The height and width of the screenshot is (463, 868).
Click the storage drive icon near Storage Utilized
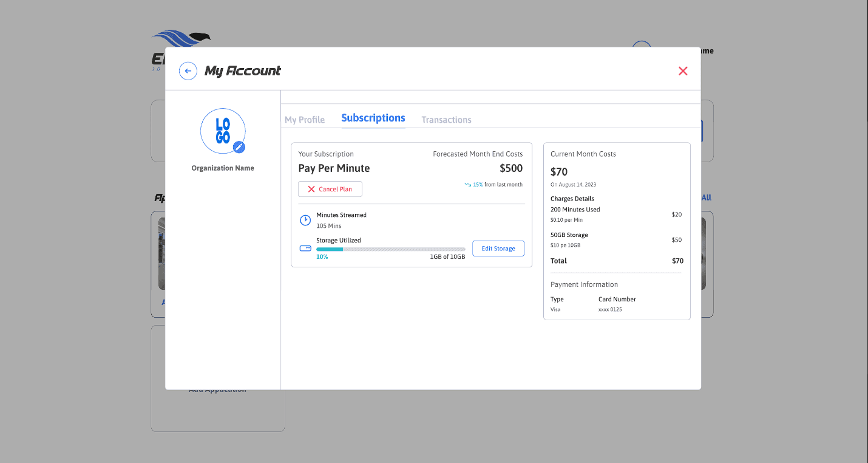305,248
